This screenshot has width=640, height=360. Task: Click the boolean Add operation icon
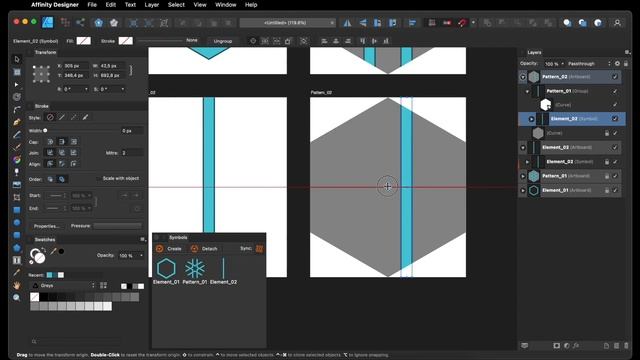tap(487, 23)
